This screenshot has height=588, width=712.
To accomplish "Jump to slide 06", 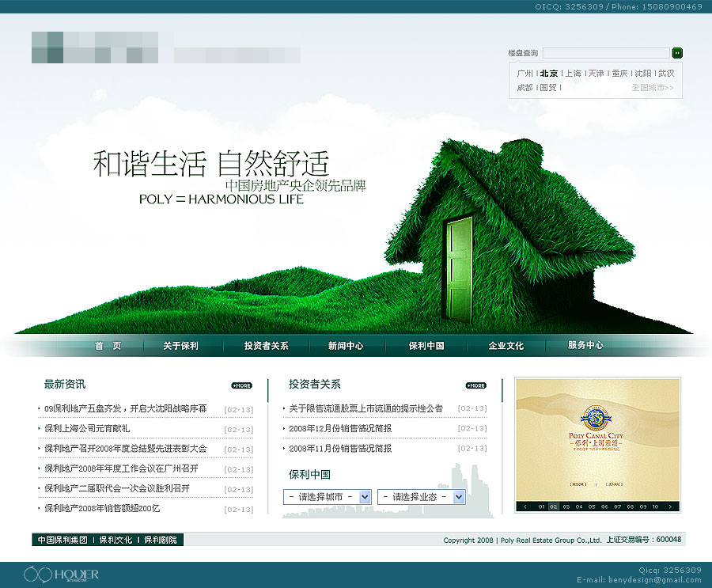I will (604, 506).
